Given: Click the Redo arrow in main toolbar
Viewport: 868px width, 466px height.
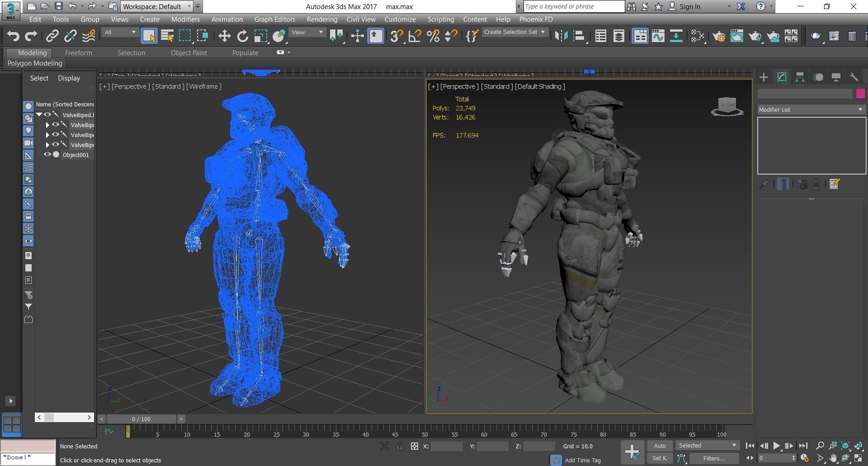Looking at the screenshot, I should pos(31,36).
